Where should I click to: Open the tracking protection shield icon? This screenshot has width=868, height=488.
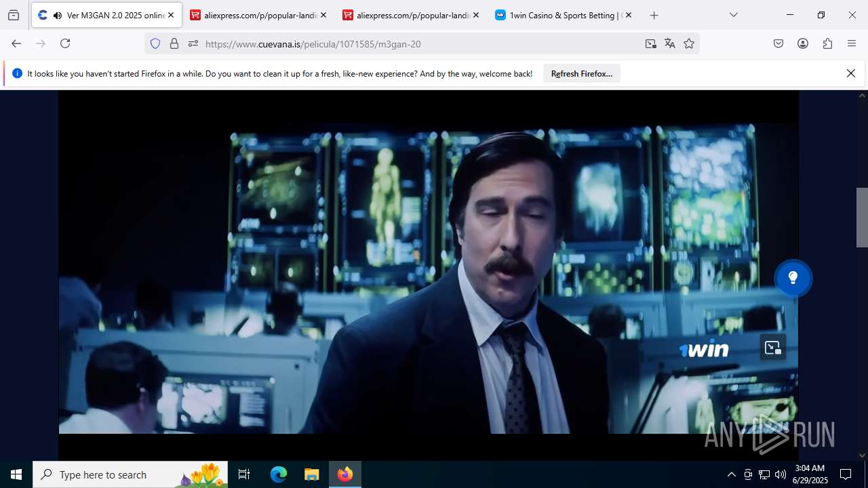click(155, 43)
